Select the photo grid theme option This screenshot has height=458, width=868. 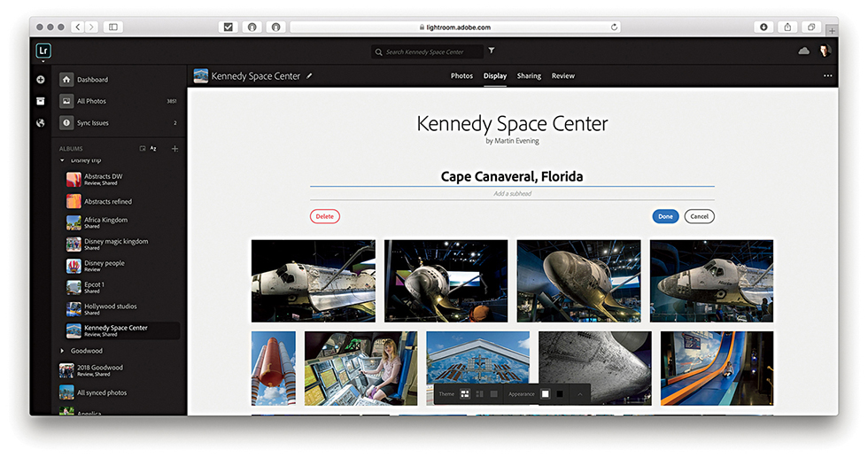click(465, 393)
